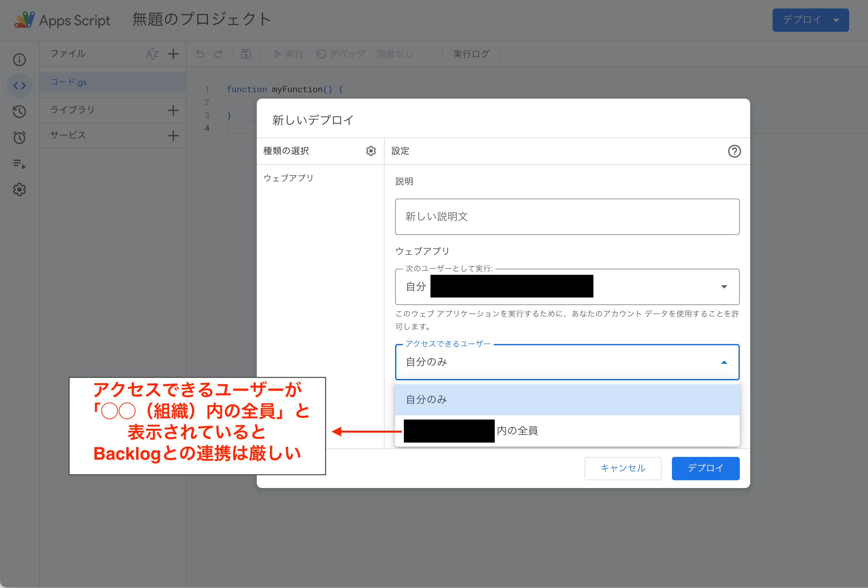
Task: Add a service with plus icon
Action: 173,136
